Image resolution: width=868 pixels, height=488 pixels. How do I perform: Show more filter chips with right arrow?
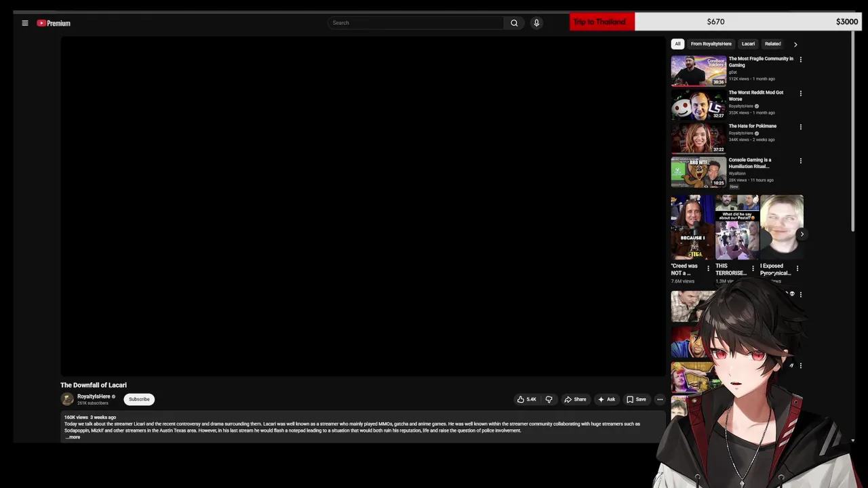795,44
